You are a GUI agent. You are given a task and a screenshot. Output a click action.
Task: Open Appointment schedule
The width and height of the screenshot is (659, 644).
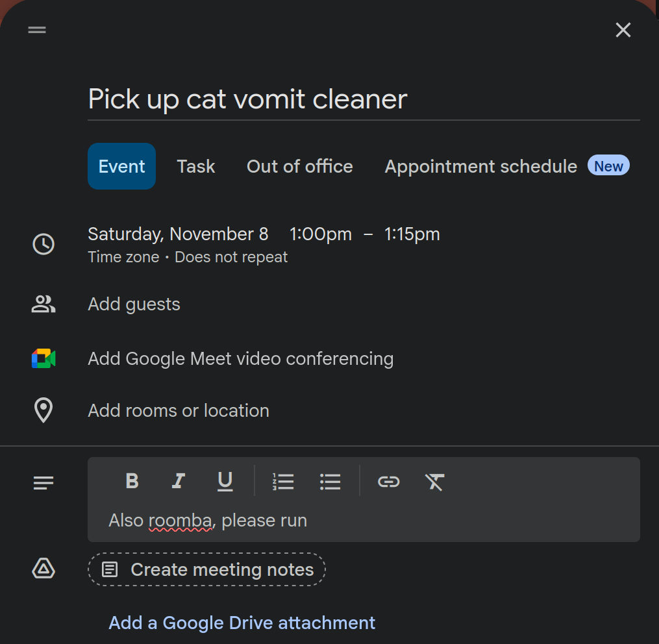pyautogui.click(x=480, y=166)
